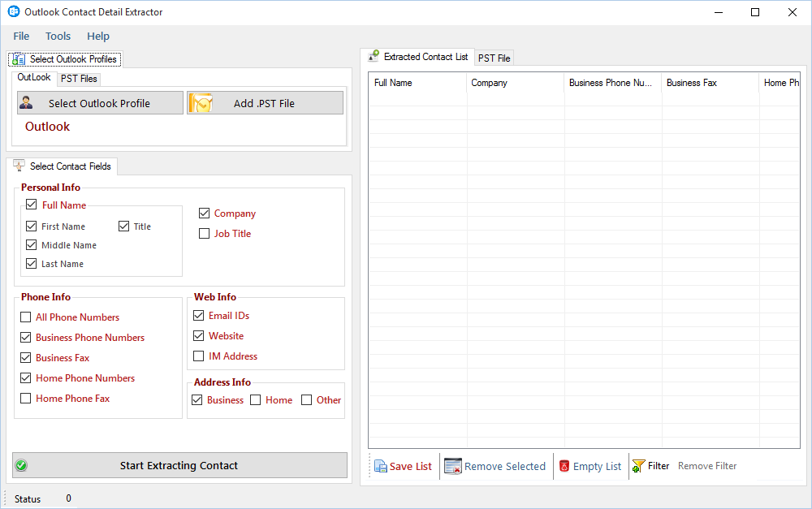Click the green check icon on Start Extracting

tap(21, 465)
